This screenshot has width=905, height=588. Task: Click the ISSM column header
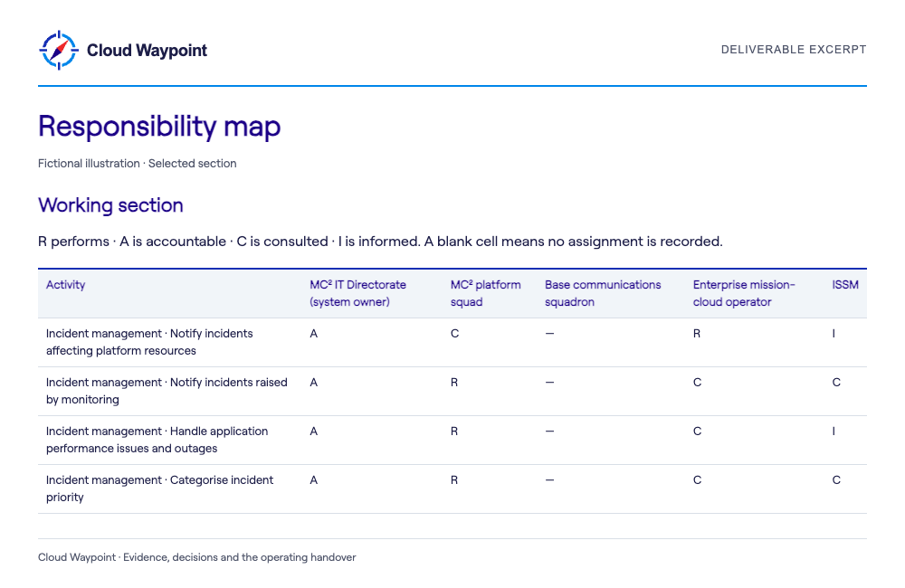point(845,284)
